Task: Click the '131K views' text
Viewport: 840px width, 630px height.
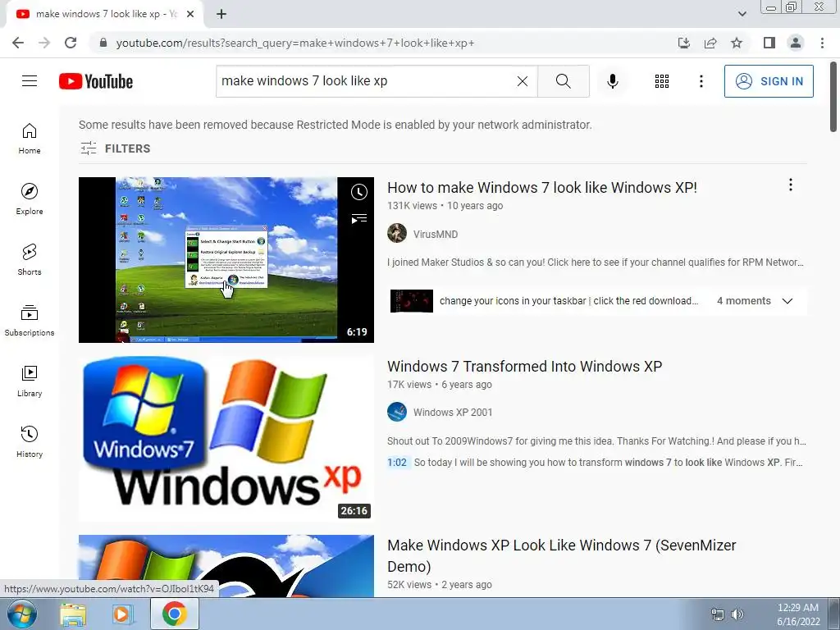Action: [x=412, y=206]
